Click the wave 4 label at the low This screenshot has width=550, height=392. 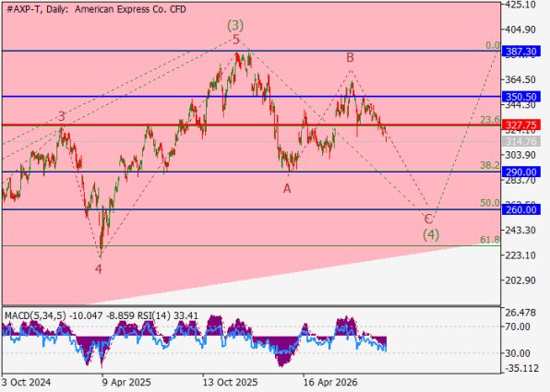click(99, 269)
